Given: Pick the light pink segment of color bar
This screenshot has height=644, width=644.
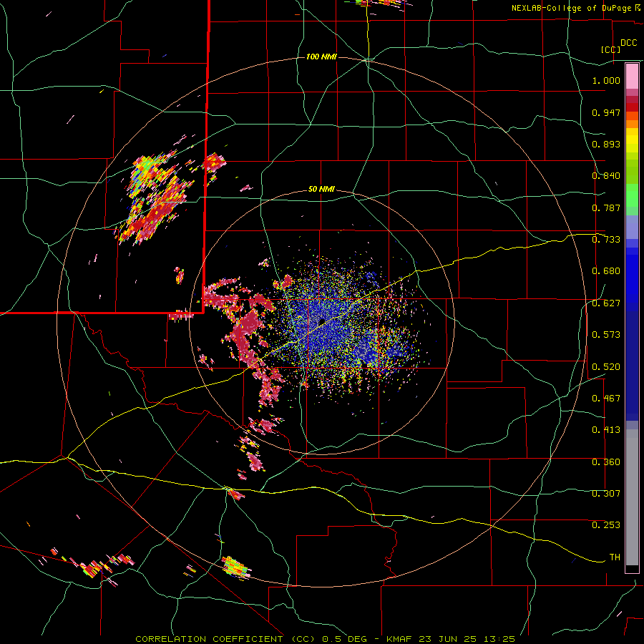Looking at the screenshot, I should (632, 77).
